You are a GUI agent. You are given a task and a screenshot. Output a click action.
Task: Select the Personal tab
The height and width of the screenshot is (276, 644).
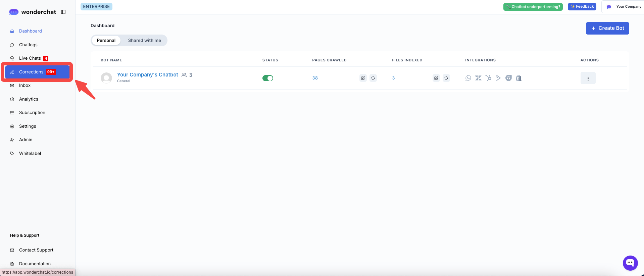106,41
